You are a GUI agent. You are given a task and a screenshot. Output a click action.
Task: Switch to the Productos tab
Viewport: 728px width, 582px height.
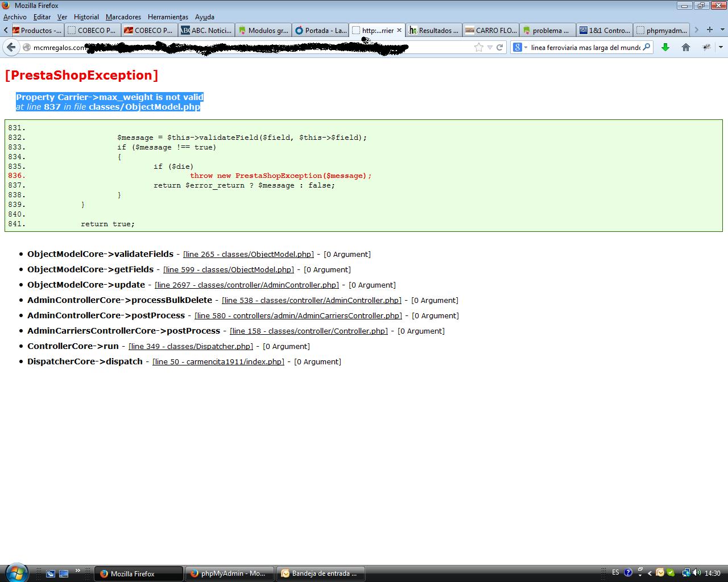tap(37, 30)
